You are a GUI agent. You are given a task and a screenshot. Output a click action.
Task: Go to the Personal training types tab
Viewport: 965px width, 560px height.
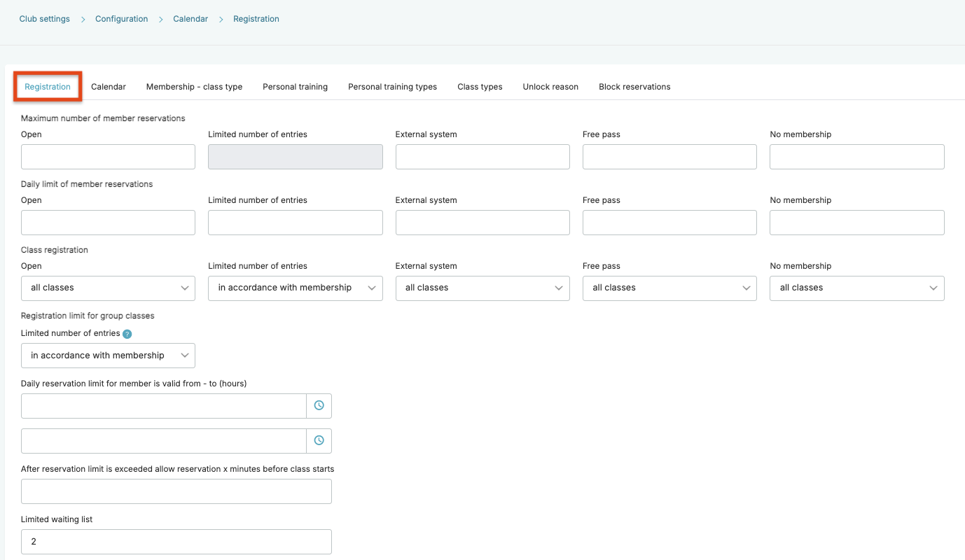[x=392, y=87]
